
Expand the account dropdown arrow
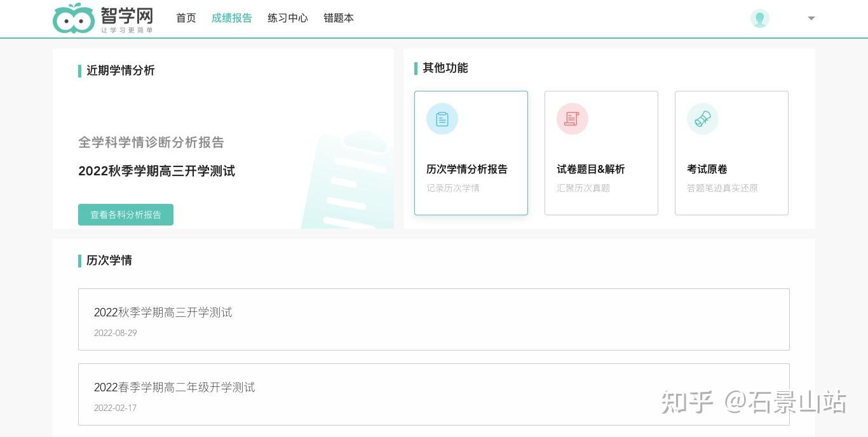811,18
